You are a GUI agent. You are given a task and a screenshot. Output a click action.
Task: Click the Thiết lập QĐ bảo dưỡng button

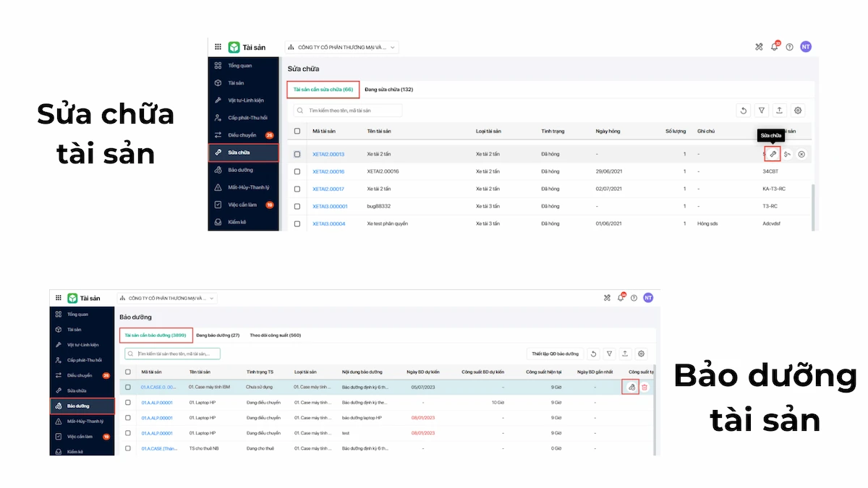click(x=556, y=354)
